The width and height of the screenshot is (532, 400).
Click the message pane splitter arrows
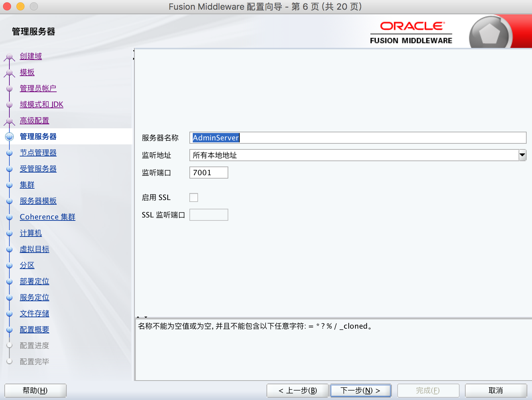pos(142,317)
